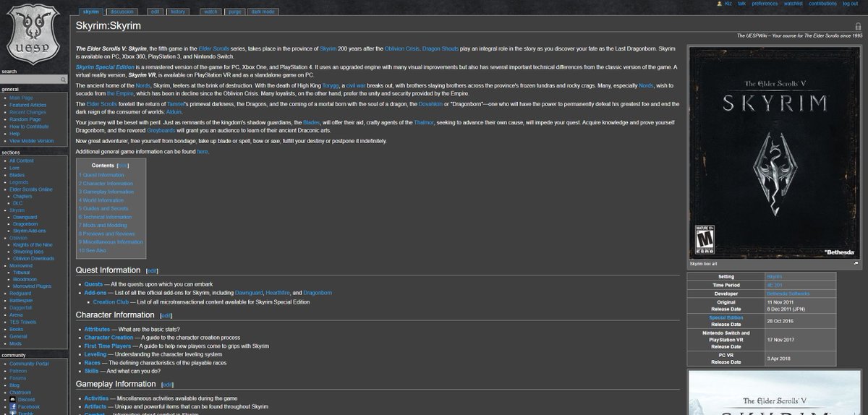868x415 pixels.
Task: Open the Quests link
Action: [93, 284]
